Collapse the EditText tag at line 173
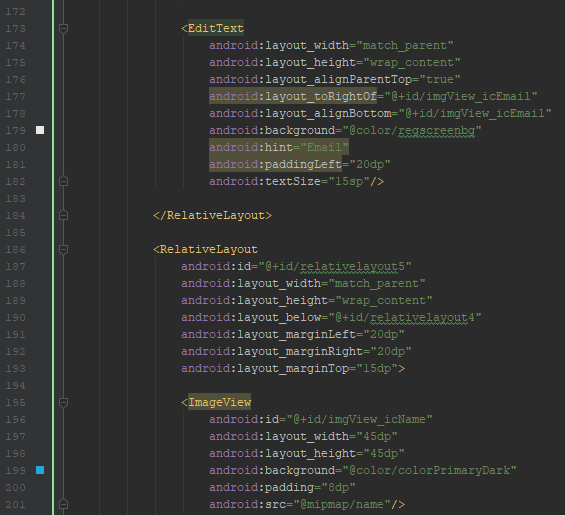This screenshot has height=515, width=565. coord(63,28)
